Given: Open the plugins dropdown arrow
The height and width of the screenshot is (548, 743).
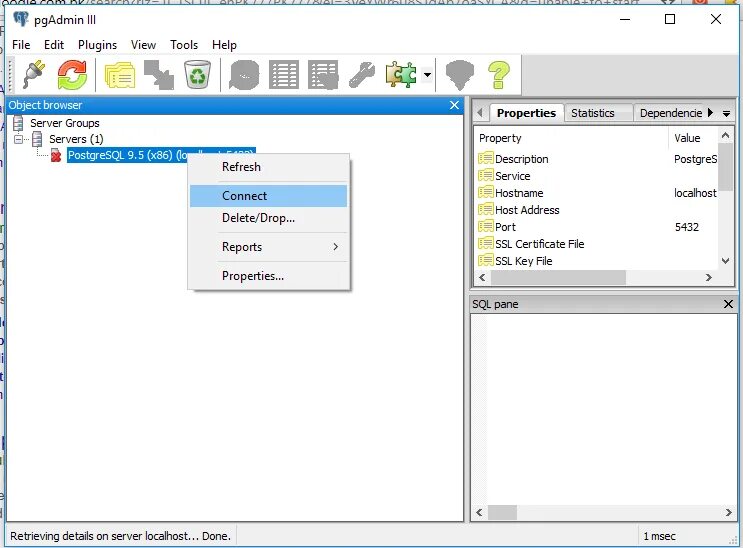Looking at the screenshot, I should point(427,75).
